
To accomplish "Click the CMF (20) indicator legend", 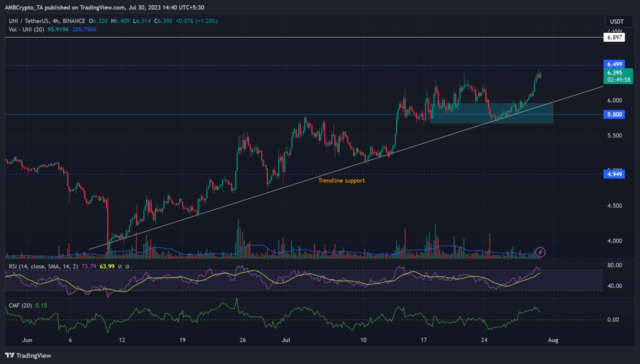I will pyautogui.click(x=20, y=305).
